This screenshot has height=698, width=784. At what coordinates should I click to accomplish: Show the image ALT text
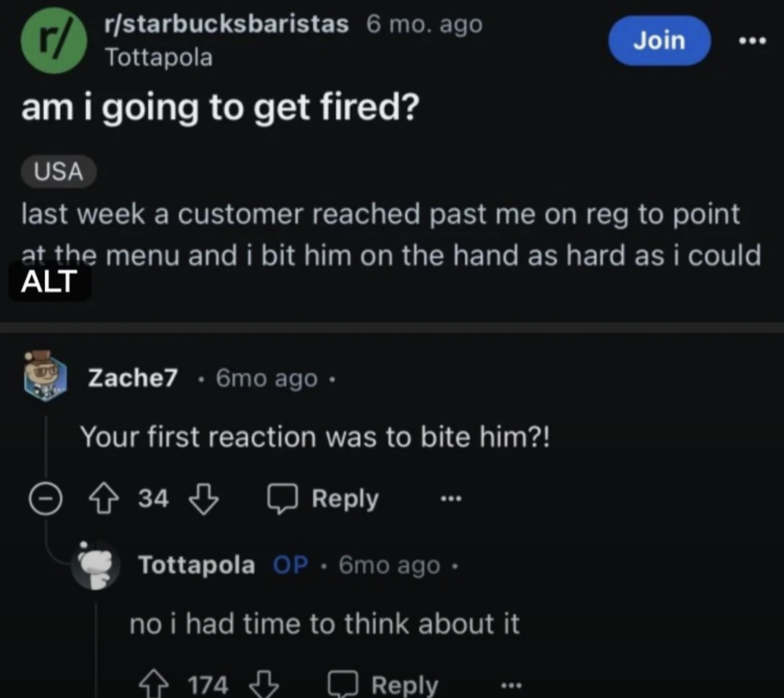(x=49, y=282)
